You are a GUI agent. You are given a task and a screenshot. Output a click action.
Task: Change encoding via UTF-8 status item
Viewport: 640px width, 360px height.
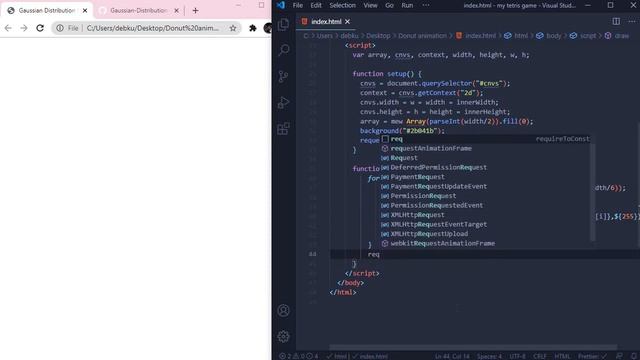(518, 356)
